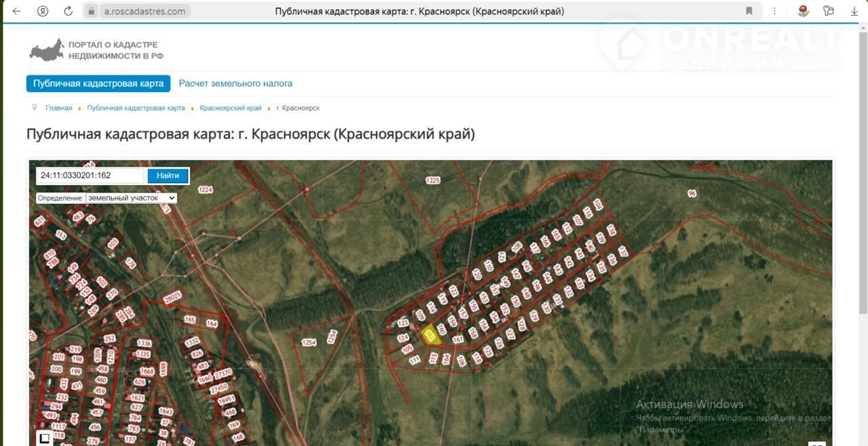Follow the 'Главная' breadcrumb link

coord(58,108)
